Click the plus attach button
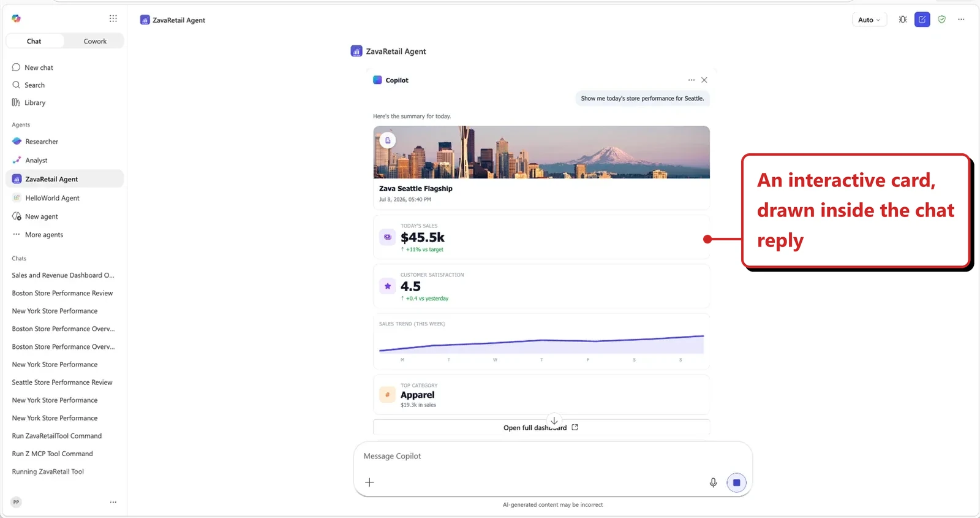980x518 pixels. (x=369, y=482)
